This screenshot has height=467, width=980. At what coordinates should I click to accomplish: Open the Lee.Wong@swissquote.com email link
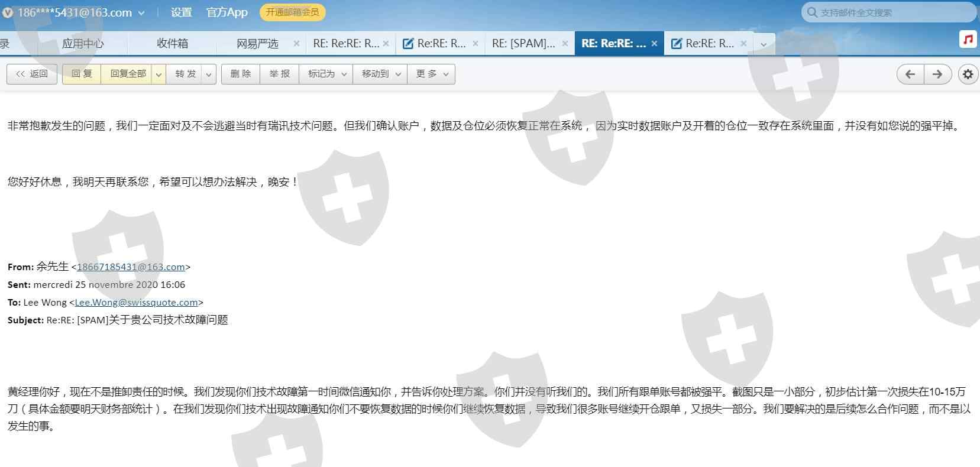pyautogui.click(x=136, y=302)
